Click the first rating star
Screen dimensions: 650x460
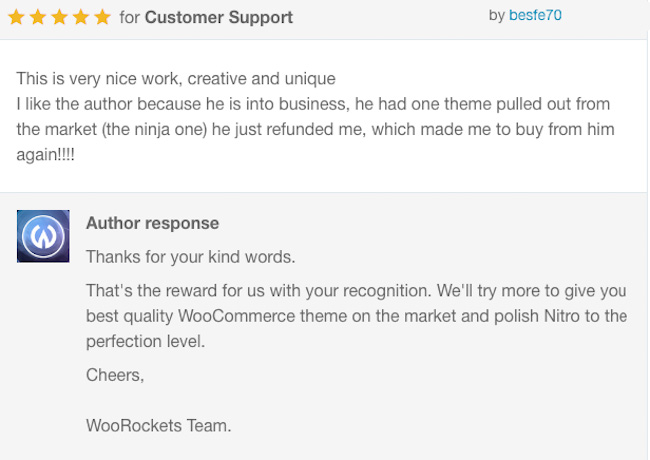pyautogui.click(x=16, y=17)
